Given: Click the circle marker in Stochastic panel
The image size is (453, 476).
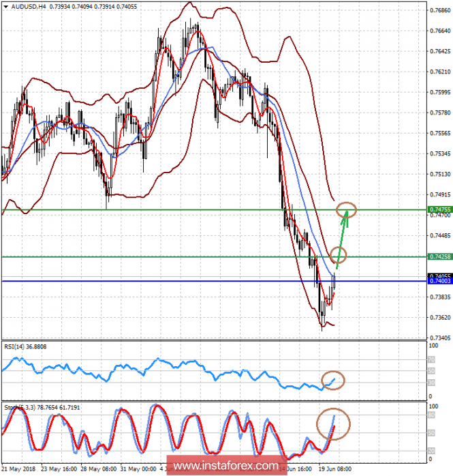Looking at the screenshot, I should tap(334, 423).
